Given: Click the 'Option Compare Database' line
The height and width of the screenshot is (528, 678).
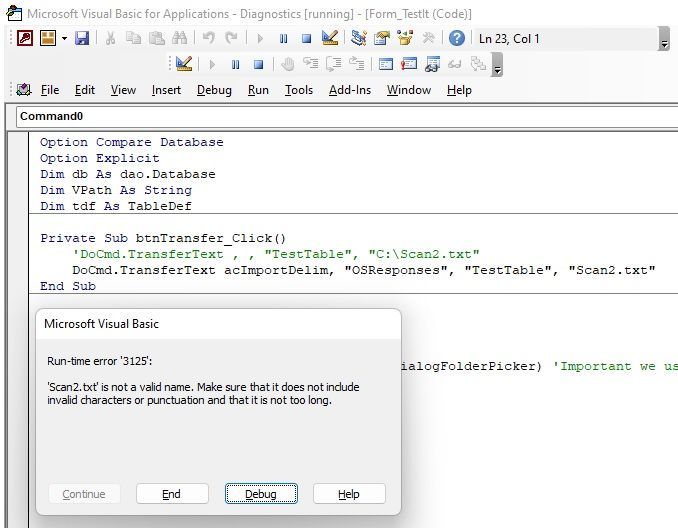Looking at the screenshot, I should pos(132,142).
